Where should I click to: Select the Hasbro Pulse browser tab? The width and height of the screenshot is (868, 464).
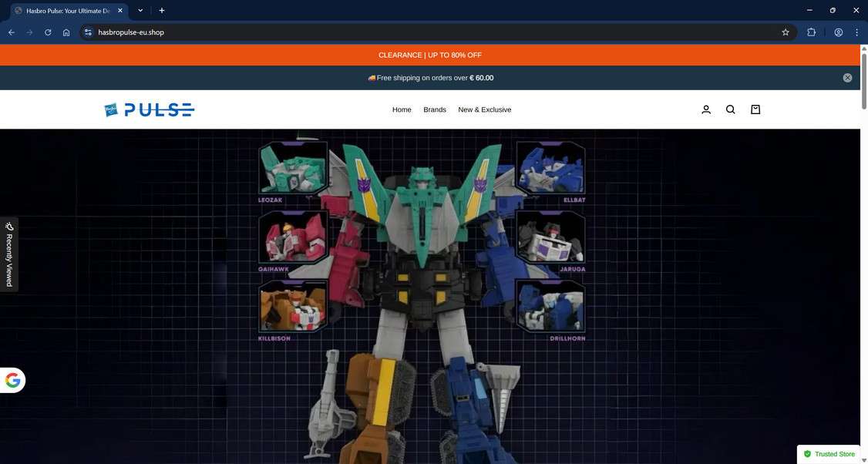69,11
